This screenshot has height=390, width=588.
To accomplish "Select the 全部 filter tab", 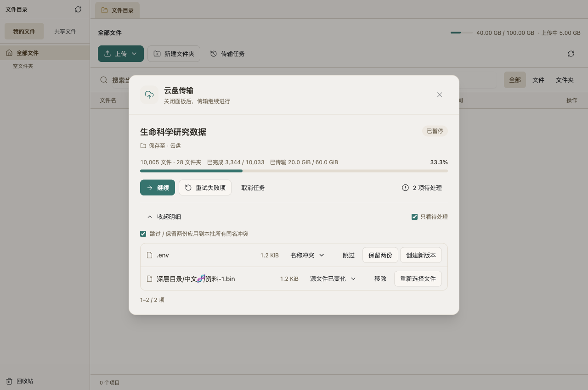I will coord(515,80).
